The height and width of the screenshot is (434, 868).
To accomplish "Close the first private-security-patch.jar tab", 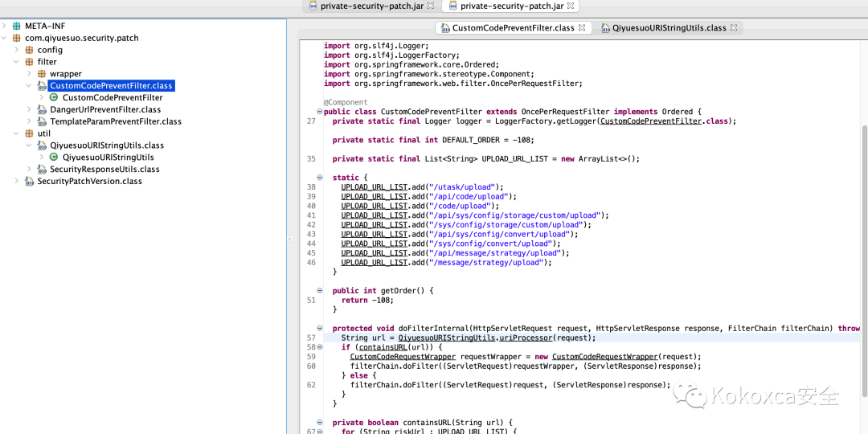I will [x=432, y=6].
